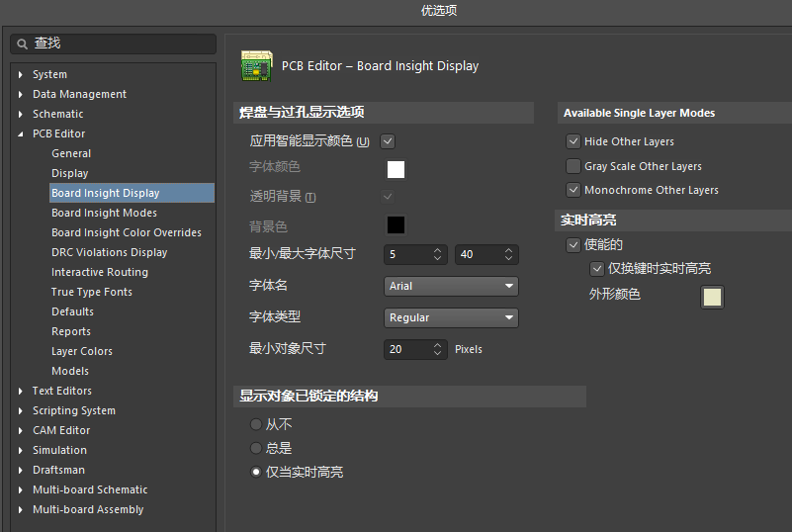Expand the Scripting System node
Viewport: 792px width, 532px height.
20,410
